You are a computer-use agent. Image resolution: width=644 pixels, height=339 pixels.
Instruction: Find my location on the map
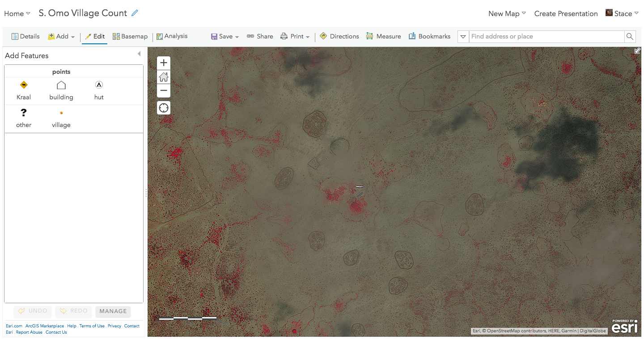164,108
